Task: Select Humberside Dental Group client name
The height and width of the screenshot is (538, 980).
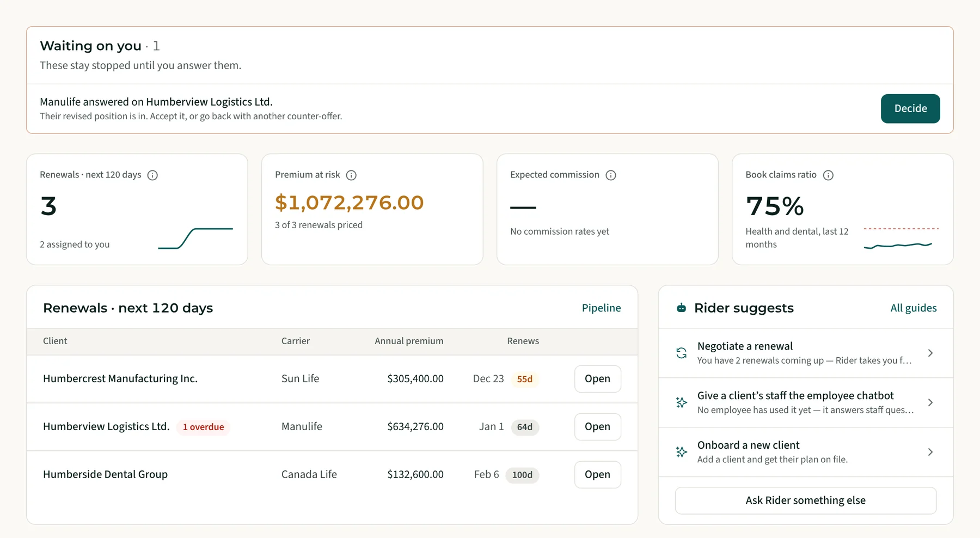Action: click(x=106, y=475)
